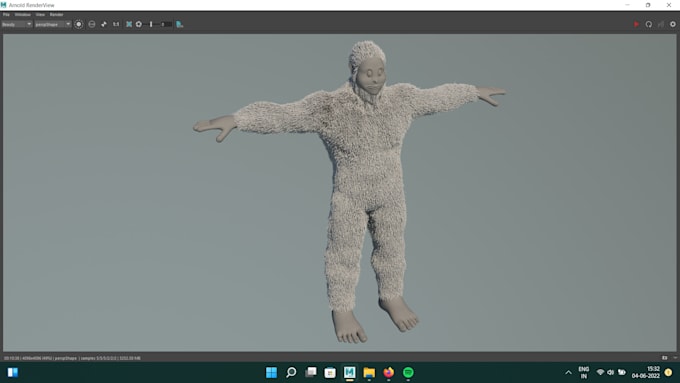Start the IPR render with the red play icon
The width and height of the screenshot is (680, 383).
(x=636, y=24)
